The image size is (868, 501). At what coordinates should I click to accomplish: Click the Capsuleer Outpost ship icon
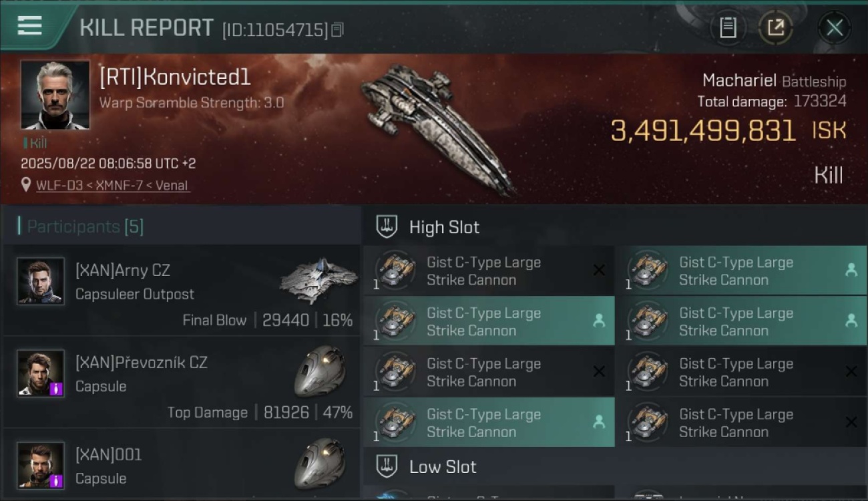(318, 281)
